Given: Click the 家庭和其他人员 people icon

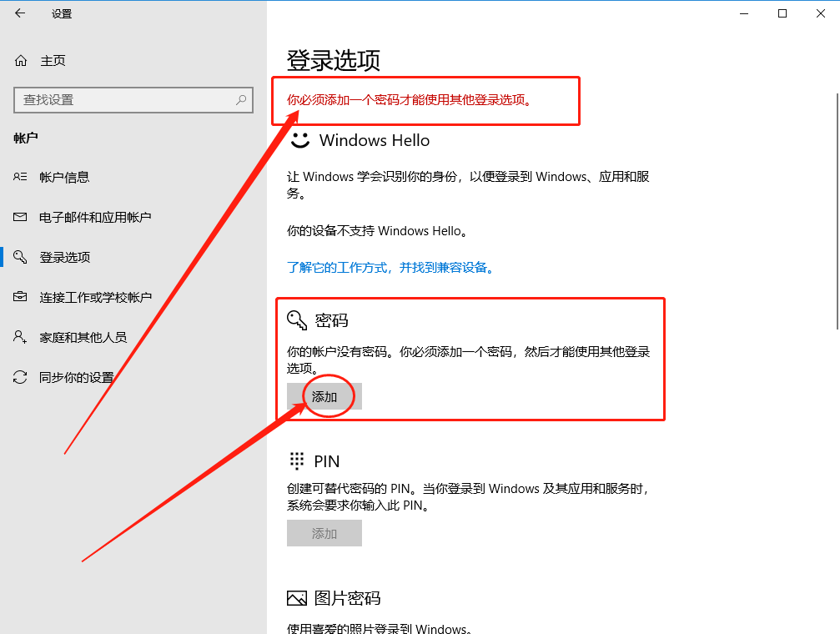Looking at the screenshot, I should [x=20, y=337].
